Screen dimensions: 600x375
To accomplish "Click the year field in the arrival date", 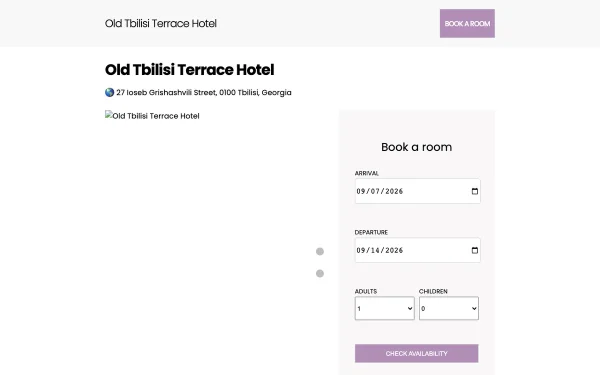I will point(394,191).
